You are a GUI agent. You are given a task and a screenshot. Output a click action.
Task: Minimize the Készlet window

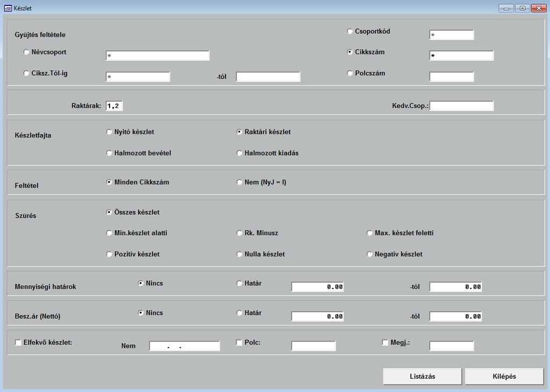tap(506, 8)
